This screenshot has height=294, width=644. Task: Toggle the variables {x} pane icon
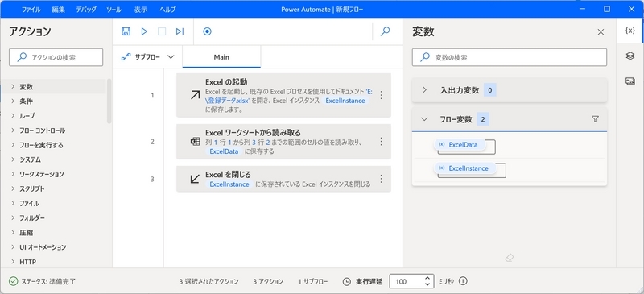(x=630, y=31)
